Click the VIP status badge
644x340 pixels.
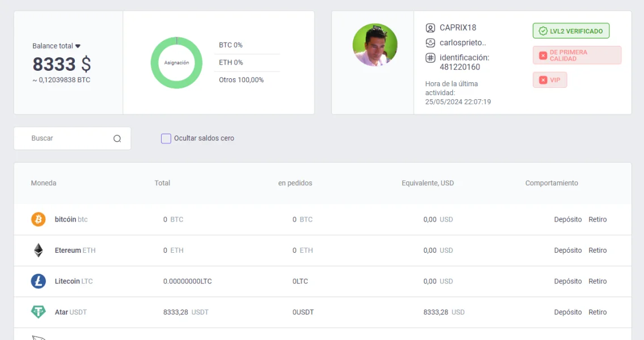(x=550, y=80)
